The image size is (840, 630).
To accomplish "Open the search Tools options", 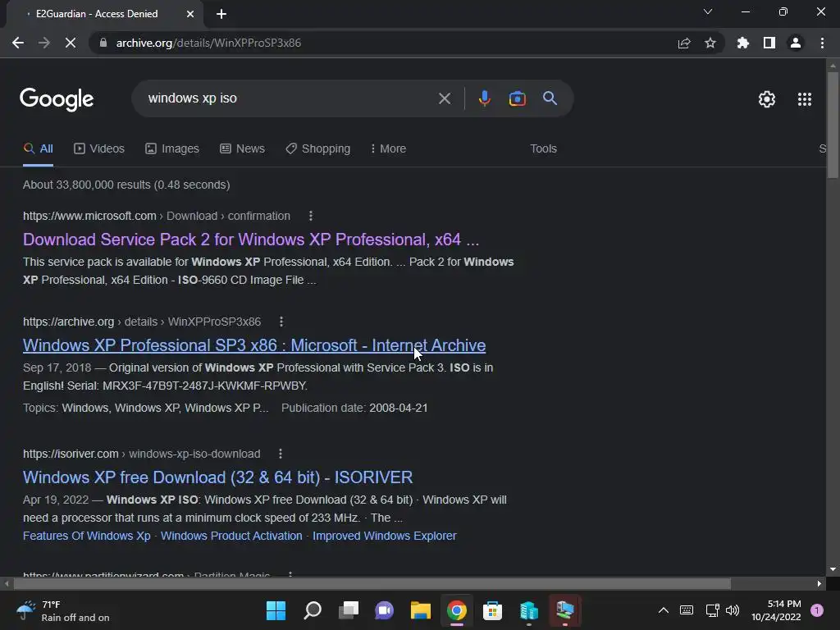I will coord(543,149).
